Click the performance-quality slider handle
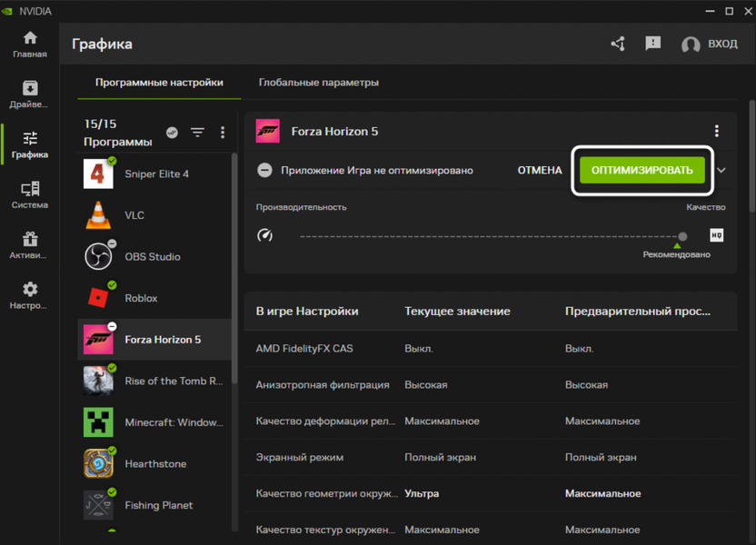Image resolution: width=756 pixels, height=545 pixels. pos(682,236)
